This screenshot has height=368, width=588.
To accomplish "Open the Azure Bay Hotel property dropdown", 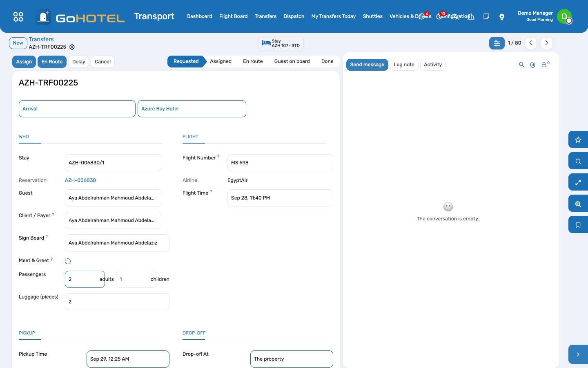I will click(x=192, y=109).
